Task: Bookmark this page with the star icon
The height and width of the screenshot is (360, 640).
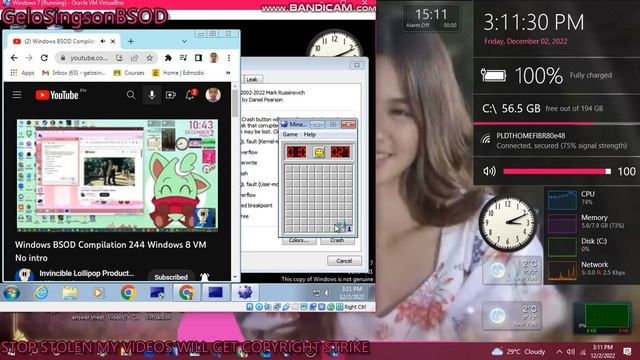Action: (x=149, y=58)
